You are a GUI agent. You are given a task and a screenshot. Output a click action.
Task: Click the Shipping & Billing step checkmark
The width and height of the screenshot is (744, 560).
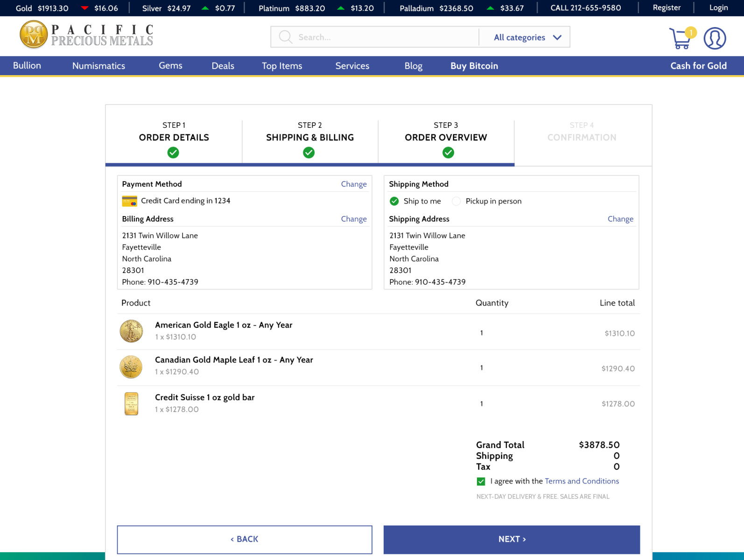(309, 153)
